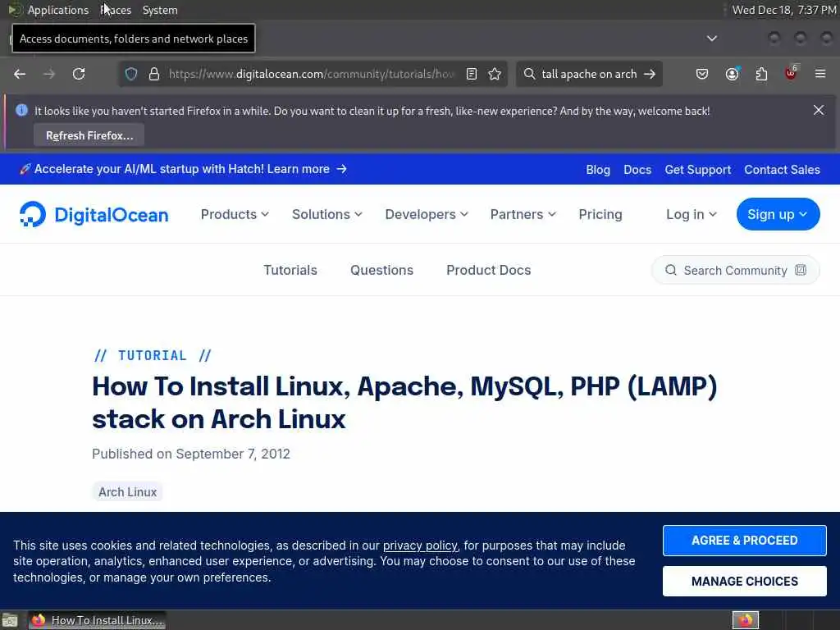Expand the Products dropdown
Viewport: 840px width, 630px height.
[235, 214]
